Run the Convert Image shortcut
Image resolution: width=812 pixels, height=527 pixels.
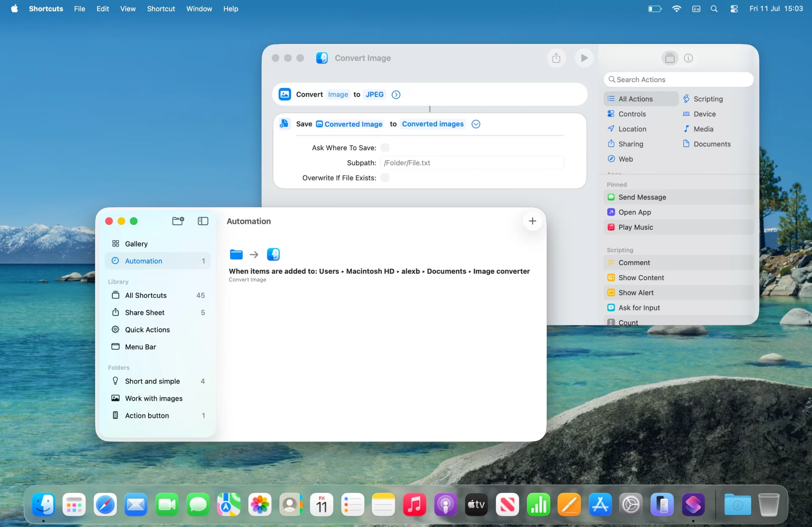point(584,57)
